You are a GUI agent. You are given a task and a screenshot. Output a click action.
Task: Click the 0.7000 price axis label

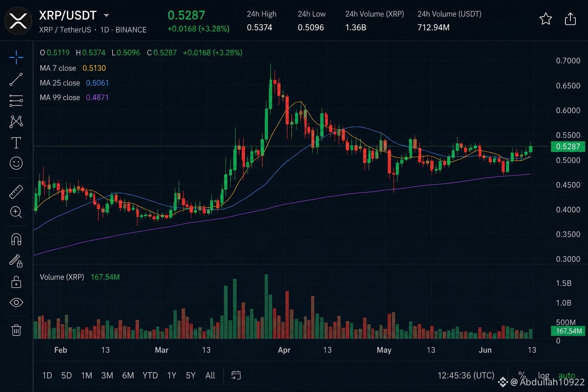pyautogui.click(x=568, y=60)
